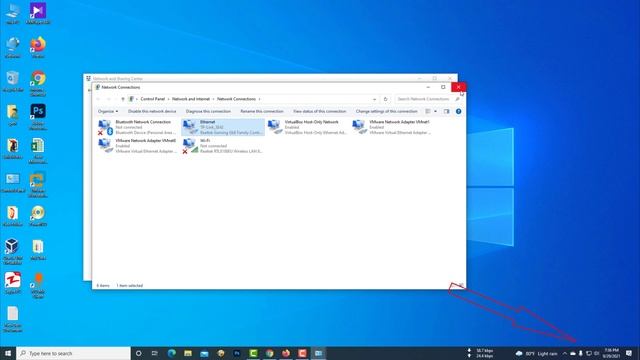Open the Recycle Bin desktop icon
Image resolution: width=640 pixels, height=360 pixels.
13,81
